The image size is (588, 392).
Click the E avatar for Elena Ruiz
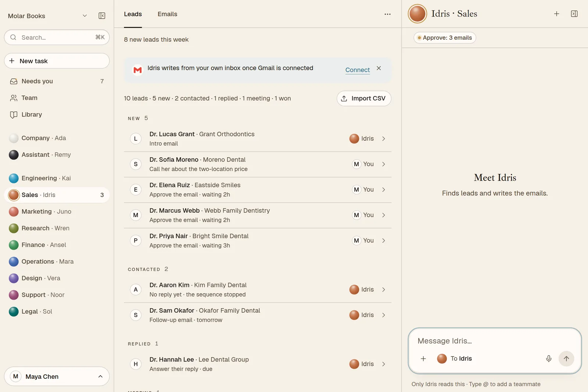pyautogui.click(x=136, y=190)
